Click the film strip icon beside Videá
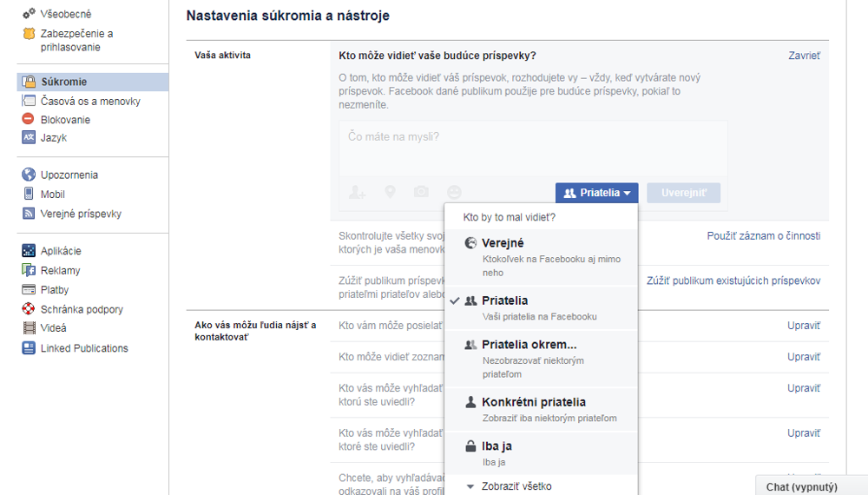This screenshot has height=495, width=868. pyautogui.click(x=30, y=327)
